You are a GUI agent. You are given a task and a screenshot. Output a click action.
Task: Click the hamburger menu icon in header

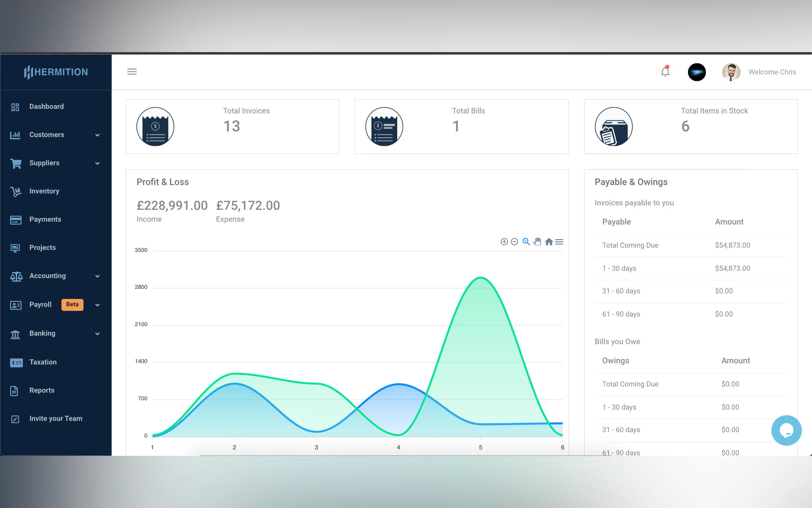[132, 72]
